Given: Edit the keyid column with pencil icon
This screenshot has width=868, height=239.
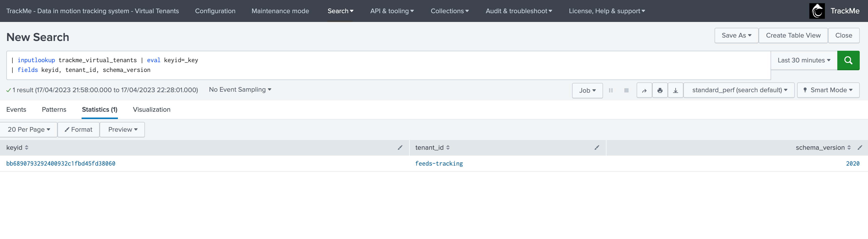Looking at the screenshot, I should click(x=400, y=148).
